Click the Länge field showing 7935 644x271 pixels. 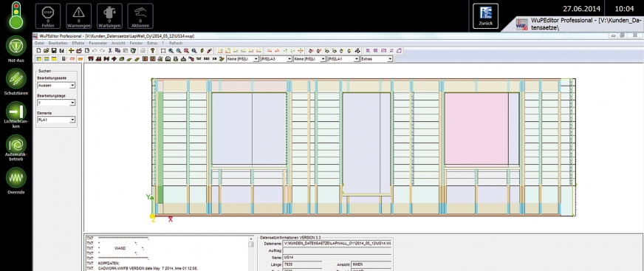click(303, 264)
